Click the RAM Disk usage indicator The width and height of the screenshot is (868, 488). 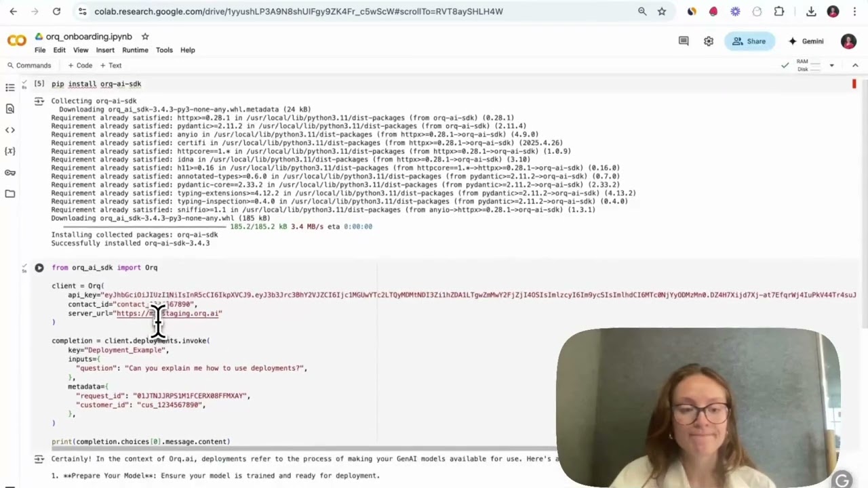coord(809,65)
